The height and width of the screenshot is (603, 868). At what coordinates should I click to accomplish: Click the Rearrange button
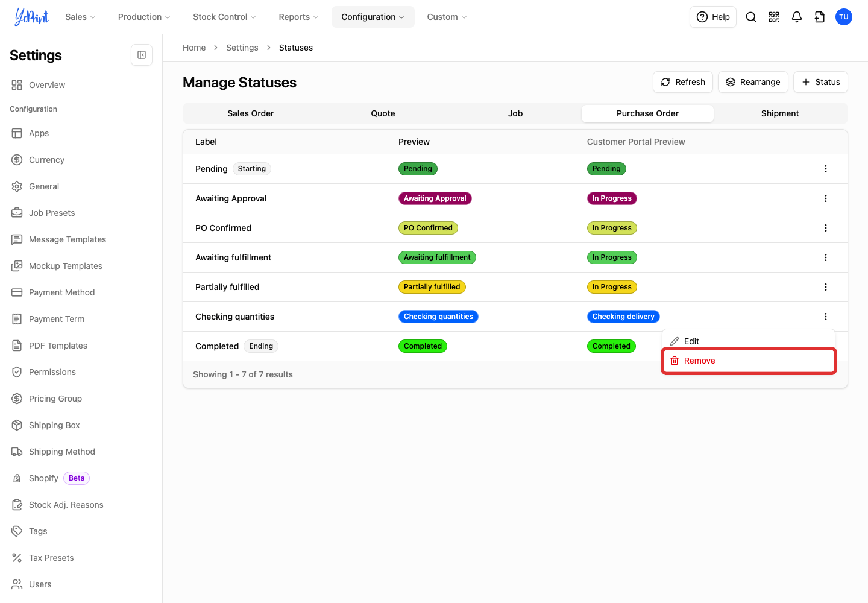pyautogui.click(x=753, y=82)
